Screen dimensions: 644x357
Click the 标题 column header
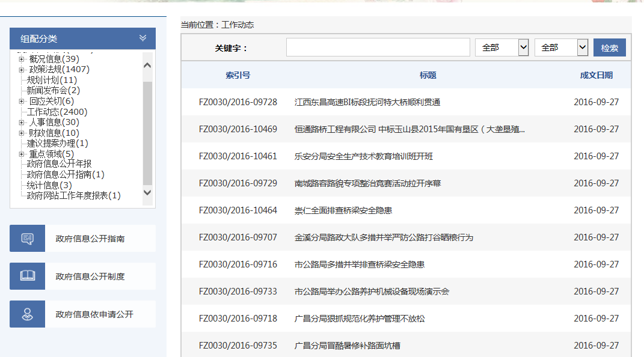(428, 75)
